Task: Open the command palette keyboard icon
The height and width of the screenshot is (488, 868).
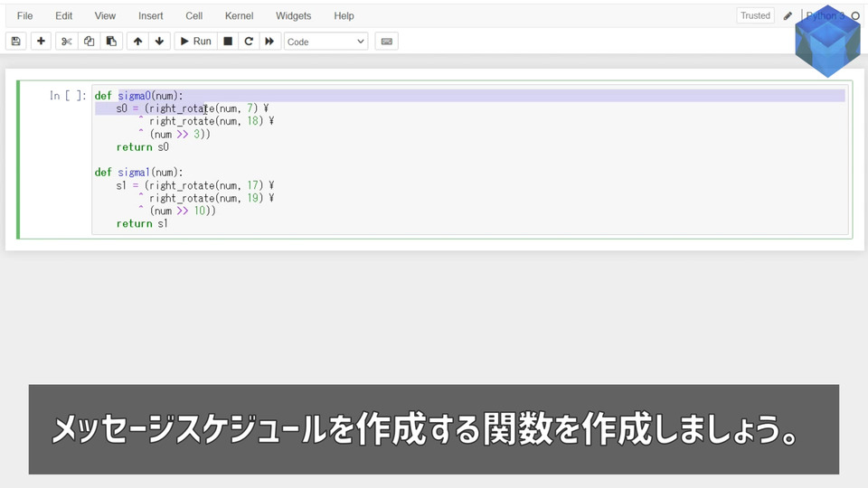Action: 387,42
